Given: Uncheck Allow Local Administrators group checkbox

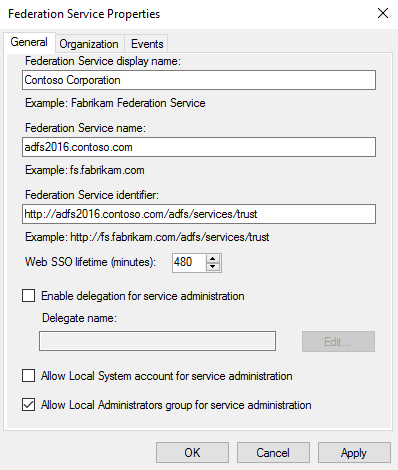Looking at the screenshot, I should 29,405.
